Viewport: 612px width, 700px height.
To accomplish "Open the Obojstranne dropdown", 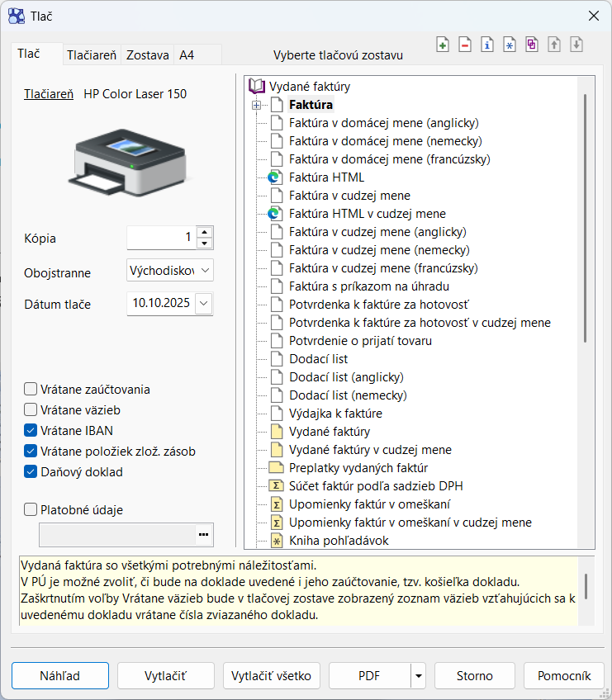I will (205, 270).
